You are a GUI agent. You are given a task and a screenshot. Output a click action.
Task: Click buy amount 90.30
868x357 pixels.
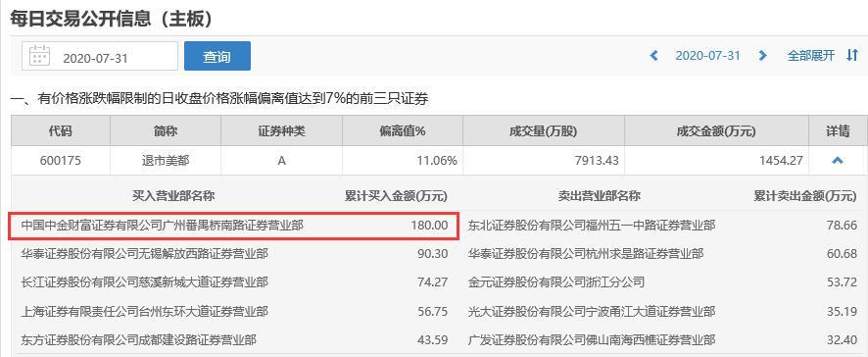[432, 254]
